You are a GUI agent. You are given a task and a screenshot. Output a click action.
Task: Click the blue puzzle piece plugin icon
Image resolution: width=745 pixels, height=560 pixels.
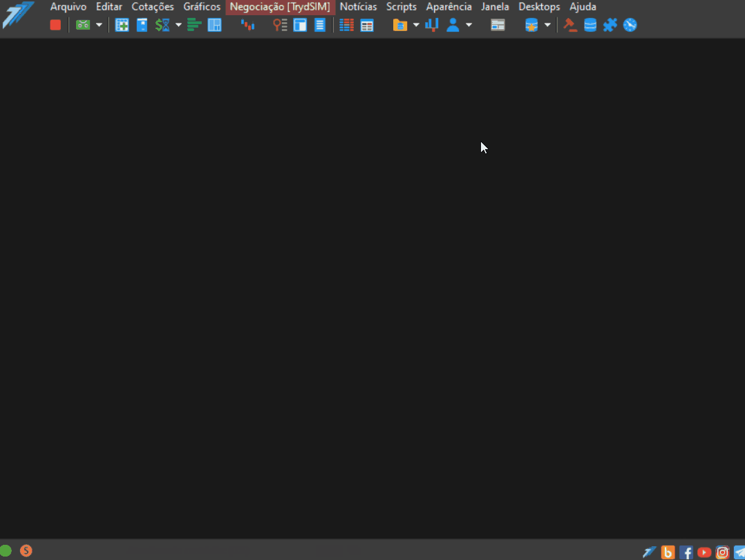(610, 25)
